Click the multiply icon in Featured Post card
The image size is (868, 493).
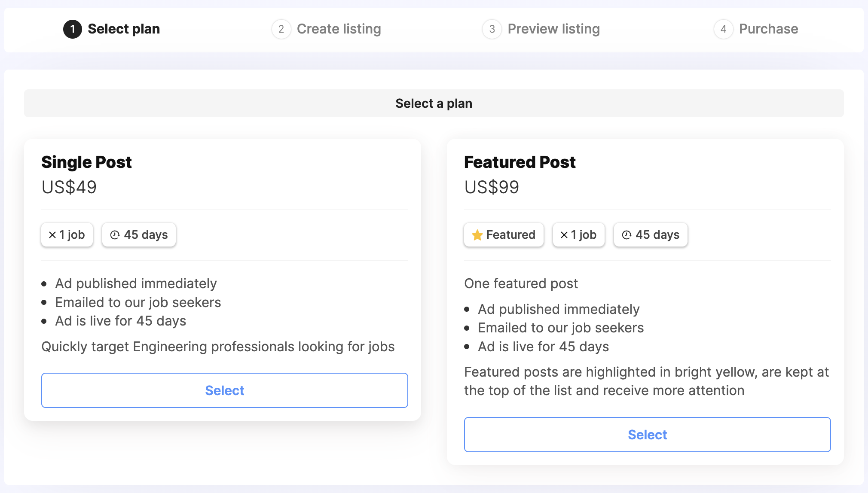(564, 235)
